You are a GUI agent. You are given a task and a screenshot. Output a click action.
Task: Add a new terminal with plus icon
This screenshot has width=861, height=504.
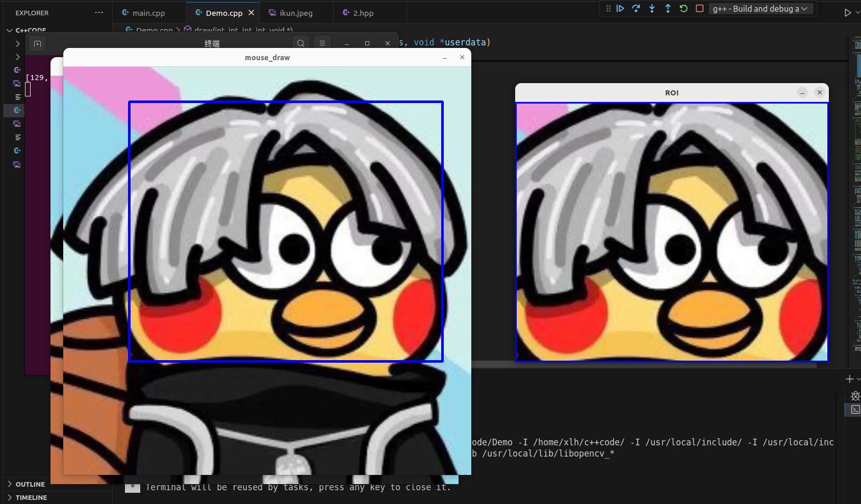coord(849,379)
